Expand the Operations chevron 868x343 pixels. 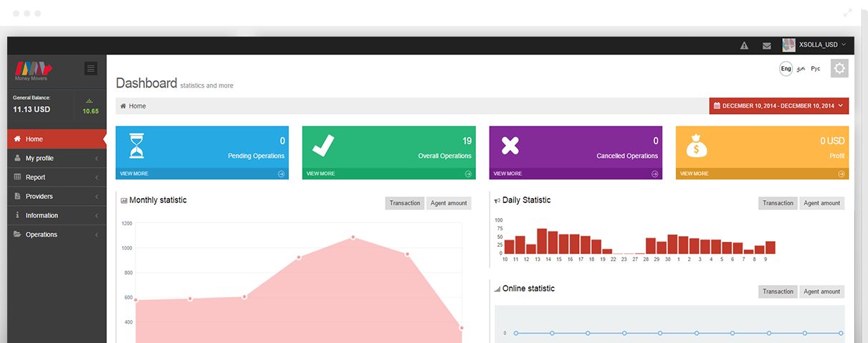coord(96,235)
